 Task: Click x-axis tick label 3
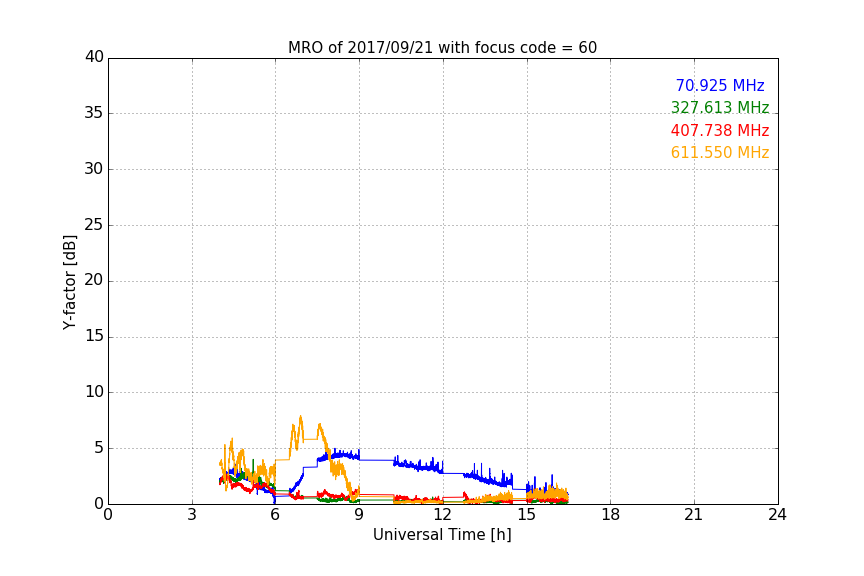[192, 515]
